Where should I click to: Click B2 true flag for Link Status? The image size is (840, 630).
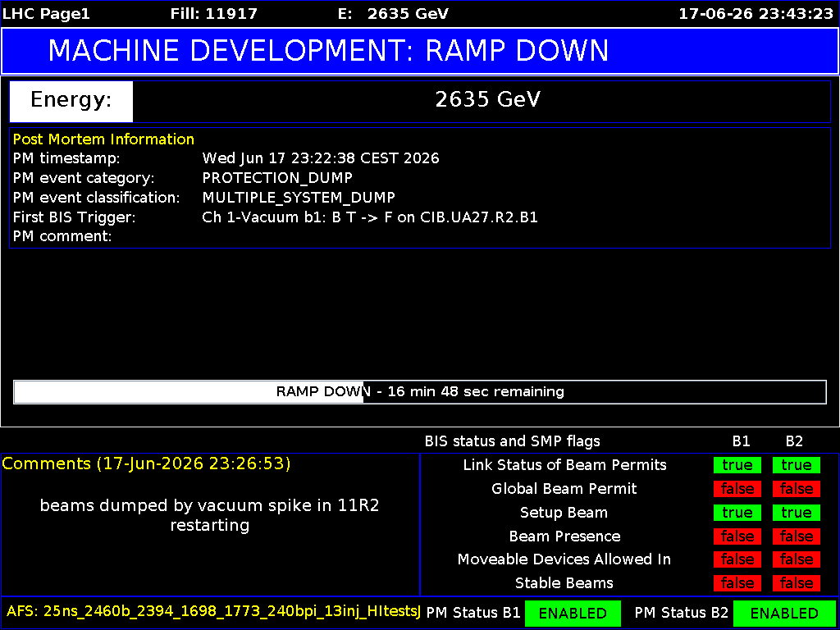(796, 466)
